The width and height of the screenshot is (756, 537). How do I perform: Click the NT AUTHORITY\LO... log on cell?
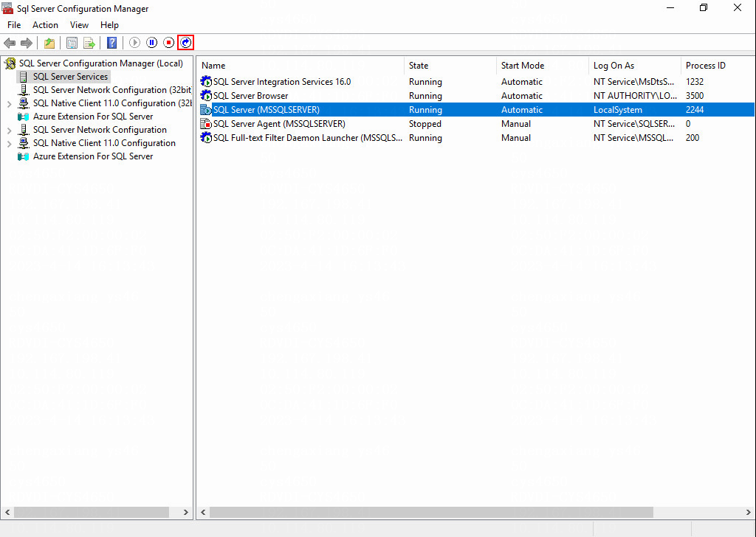635,95
